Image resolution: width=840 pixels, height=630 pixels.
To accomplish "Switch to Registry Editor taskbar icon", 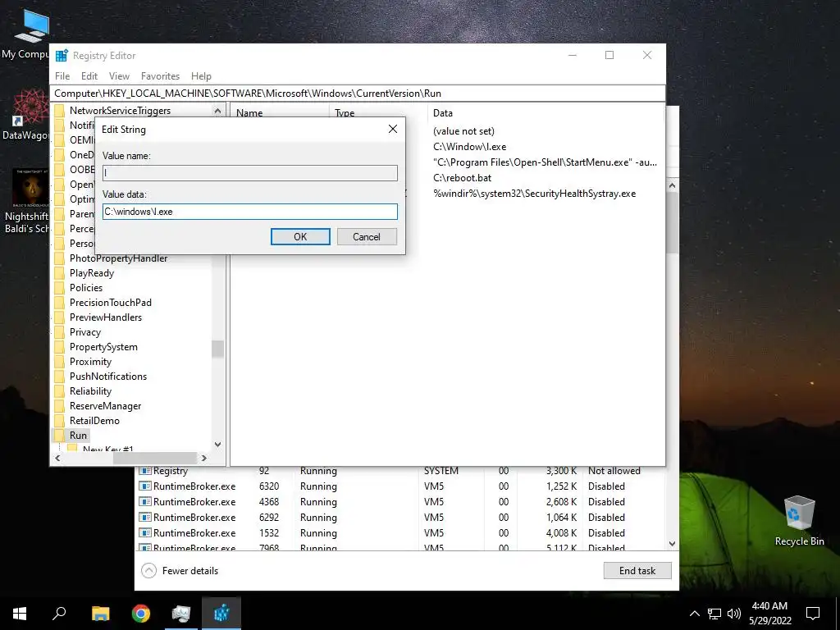I will (x=221, y=614).
